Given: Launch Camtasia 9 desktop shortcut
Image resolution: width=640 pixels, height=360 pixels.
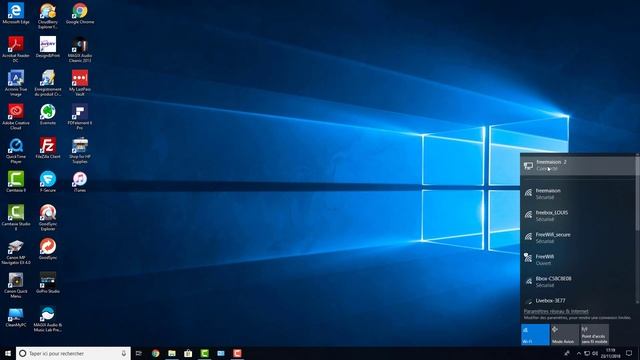Looking at the screenshot, I should click(x=16, y=182).
